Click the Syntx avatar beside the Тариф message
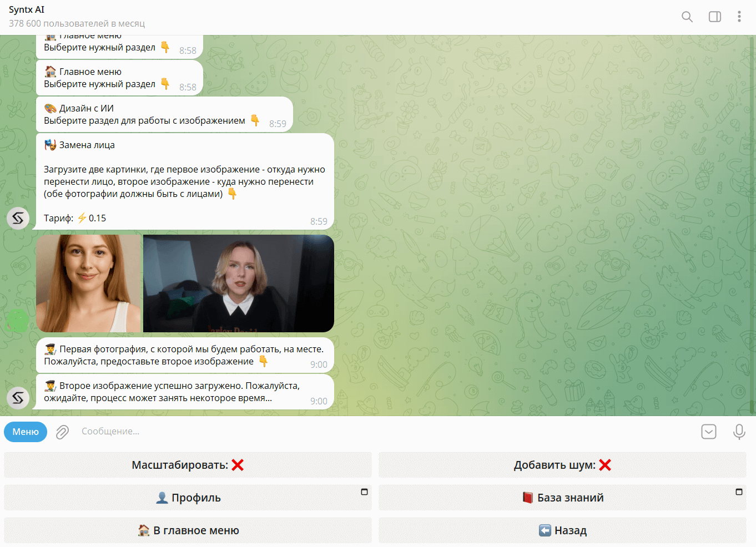The height and width of the screenshot is (547, 756). pos(18,218)
